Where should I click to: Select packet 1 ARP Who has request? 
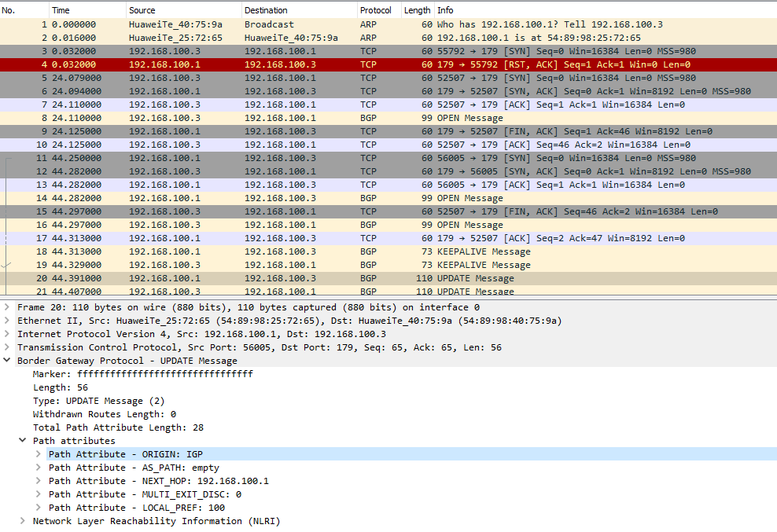(x=388, y=24)
